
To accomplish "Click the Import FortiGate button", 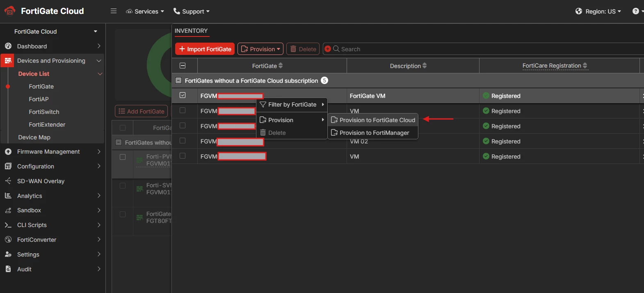I will point(205,49).
